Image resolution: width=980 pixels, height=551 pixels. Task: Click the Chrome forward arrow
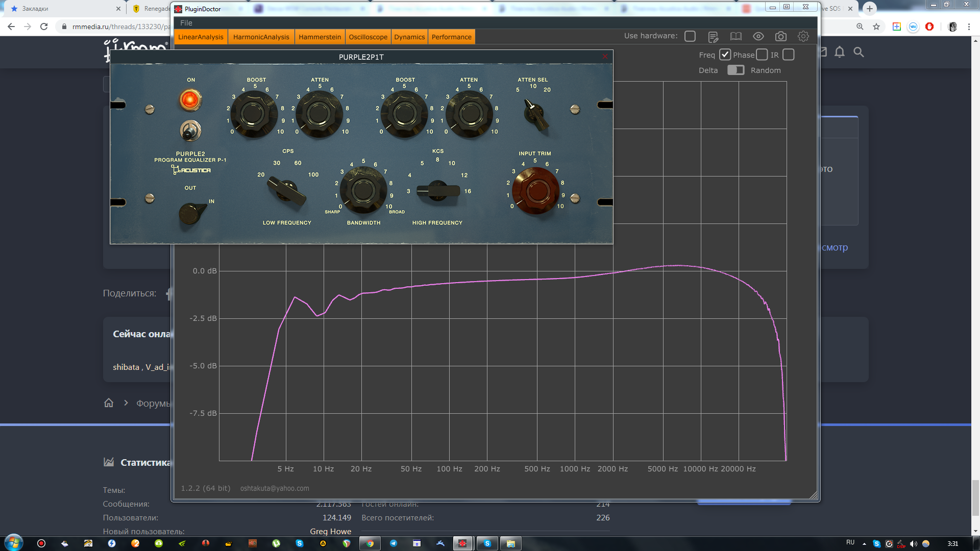[x=28, y=27]
